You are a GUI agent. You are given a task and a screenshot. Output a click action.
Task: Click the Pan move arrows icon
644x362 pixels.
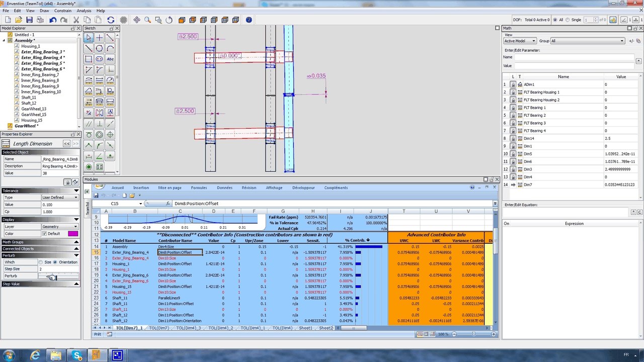point(137,20)
